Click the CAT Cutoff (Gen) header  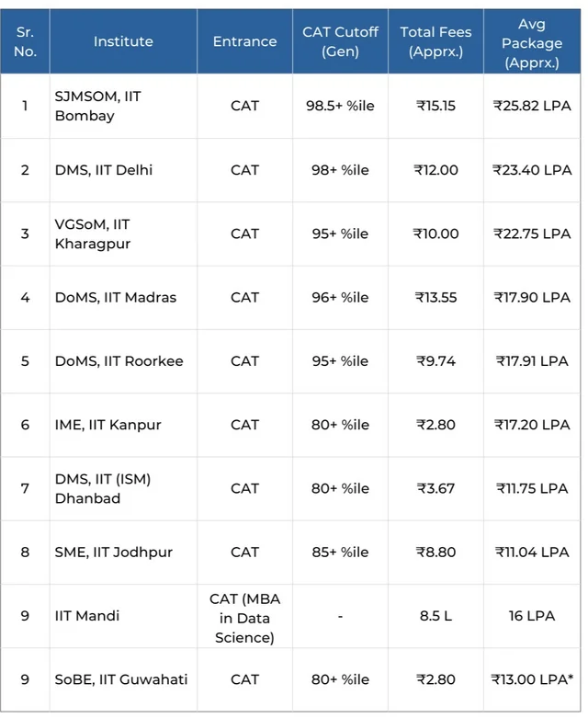tap(340, 41)
